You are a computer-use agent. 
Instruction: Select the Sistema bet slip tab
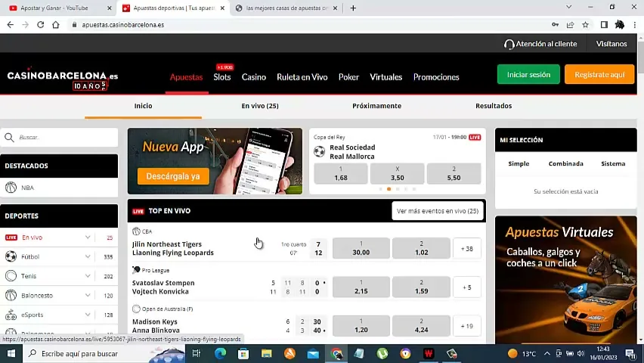tap(613, 163)
